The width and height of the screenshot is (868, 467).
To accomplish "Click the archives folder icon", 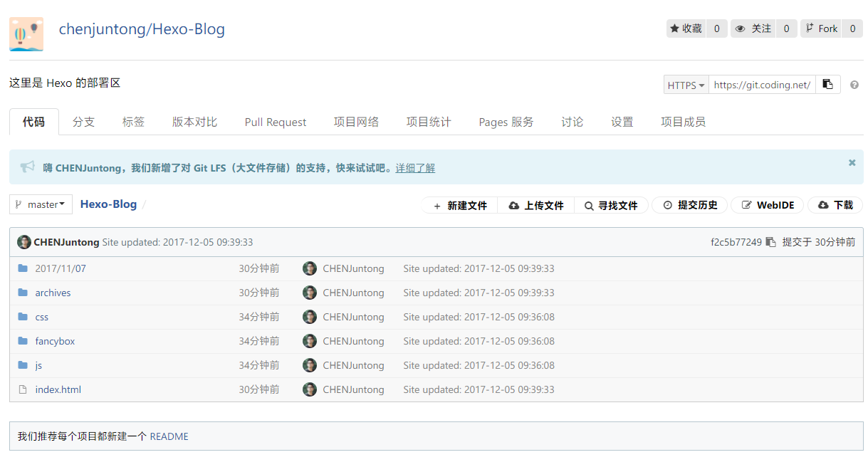I will coord(23,293).
